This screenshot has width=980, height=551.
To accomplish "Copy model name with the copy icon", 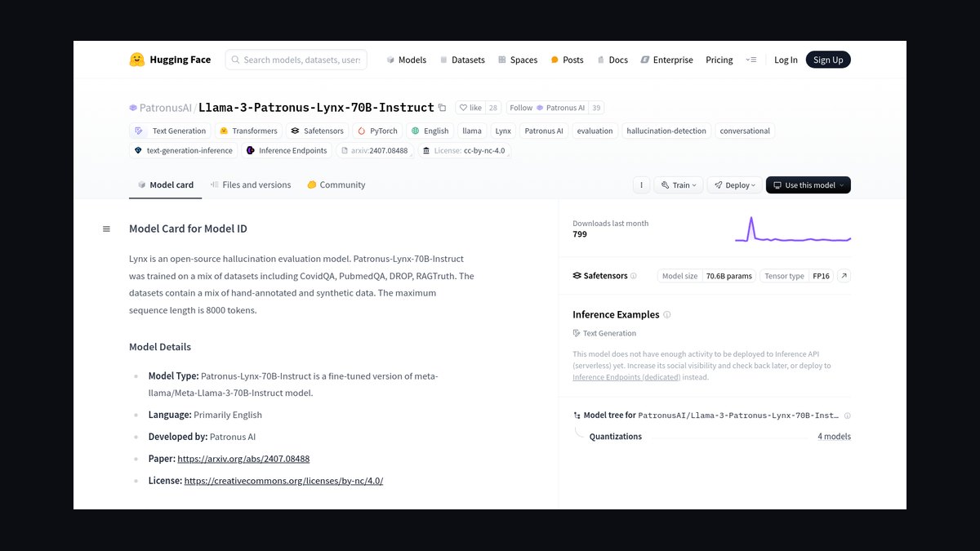I will pyautogui.click(x=442, y=108).
